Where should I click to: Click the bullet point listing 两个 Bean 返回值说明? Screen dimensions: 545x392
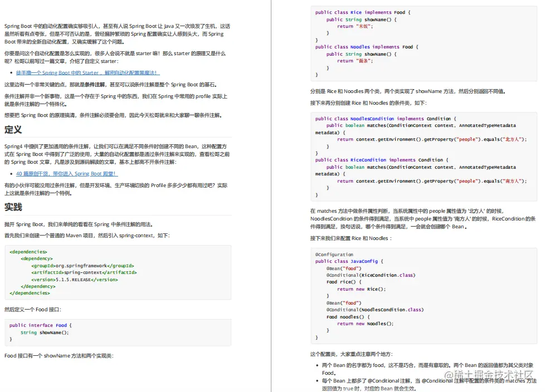(424, 369)
